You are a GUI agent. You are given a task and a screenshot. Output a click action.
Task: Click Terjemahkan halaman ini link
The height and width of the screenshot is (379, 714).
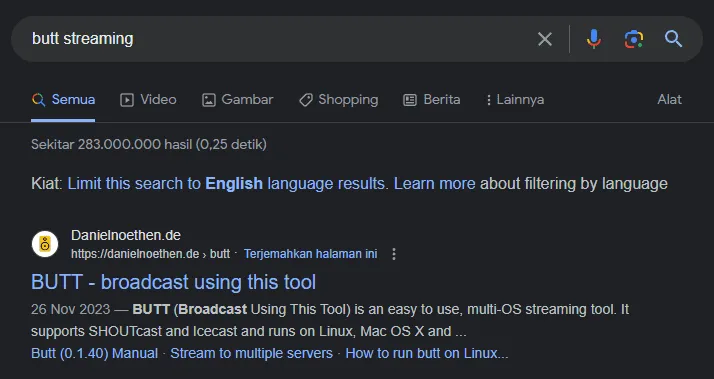tap(311, 254)
